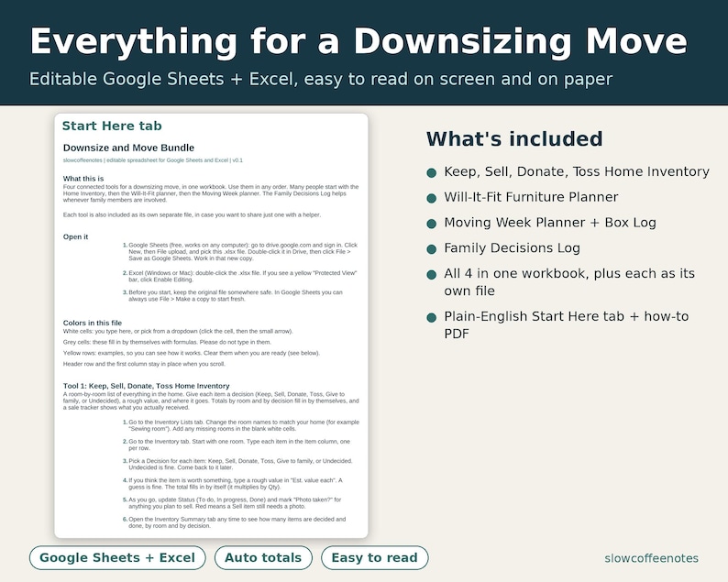Click the headline 'Everything for a Downsizing Move'
This screenshot has width=728, height=582.
tap(358, 42)
